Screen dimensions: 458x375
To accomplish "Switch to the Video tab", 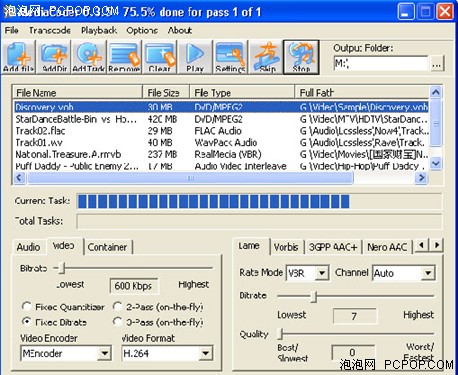I will (x=64, y=246).
